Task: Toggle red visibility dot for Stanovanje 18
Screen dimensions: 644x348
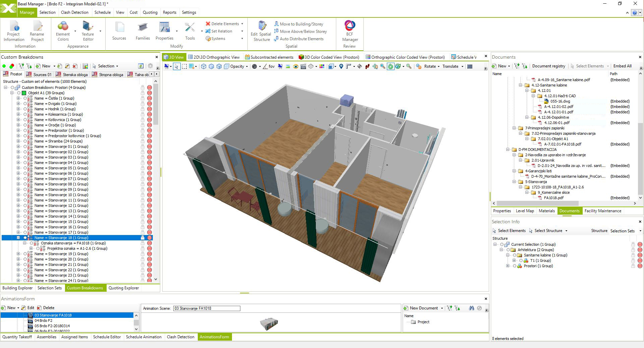Action: (x=150, y=238)
